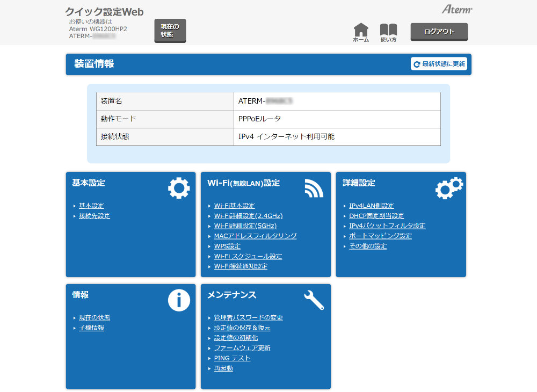Click the wrench icon in メンテナンス panel
This screenshot has width=537, height=392.
pyautogui.click(x=314, y=300)
